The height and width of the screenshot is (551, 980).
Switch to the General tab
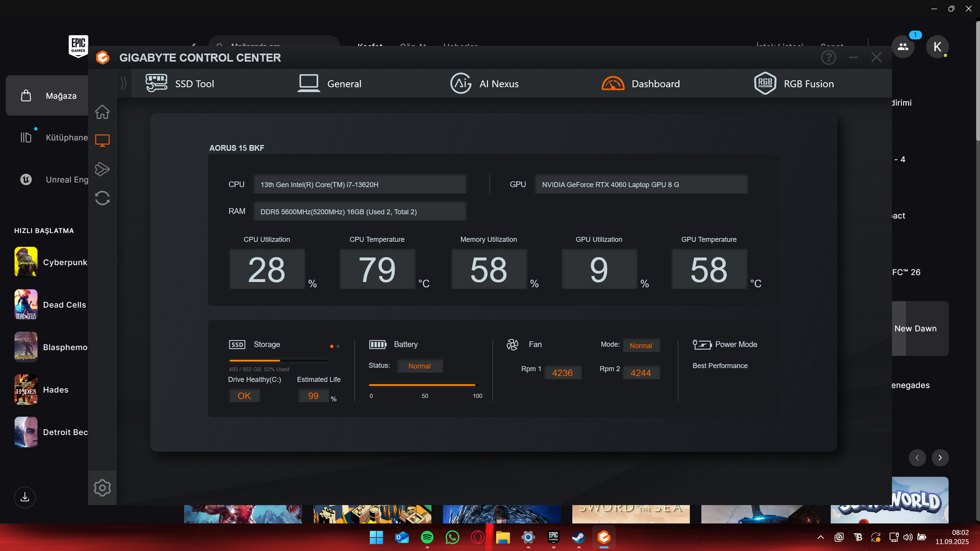(x=330, y=83)
